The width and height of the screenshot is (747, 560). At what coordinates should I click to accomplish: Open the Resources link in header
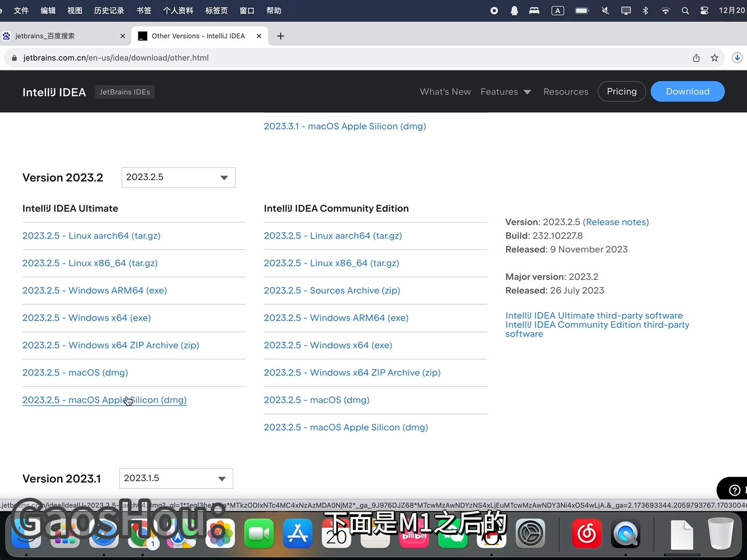(x=566, y=92)
